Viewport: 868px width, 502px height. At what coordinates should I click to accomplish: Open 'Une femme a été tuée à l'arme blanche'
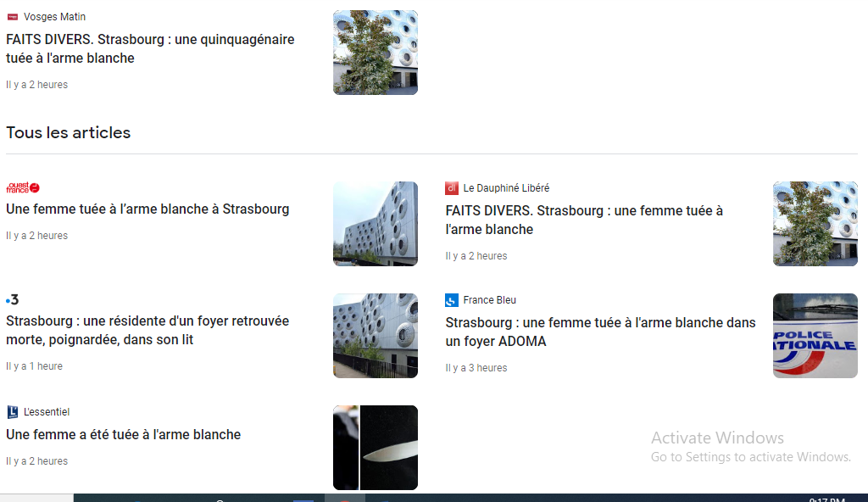click(124, 434)
